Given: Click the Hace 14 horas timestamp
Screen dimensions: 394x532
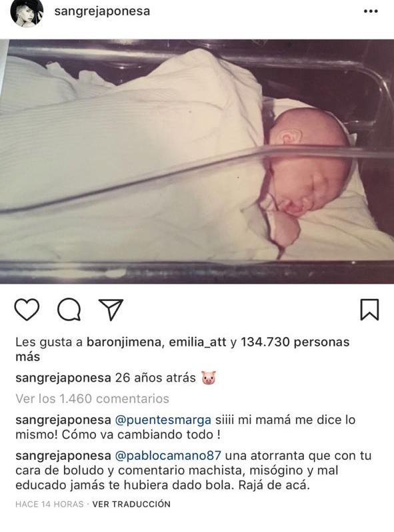Looking at the screenshot, I should coord(49,504).
